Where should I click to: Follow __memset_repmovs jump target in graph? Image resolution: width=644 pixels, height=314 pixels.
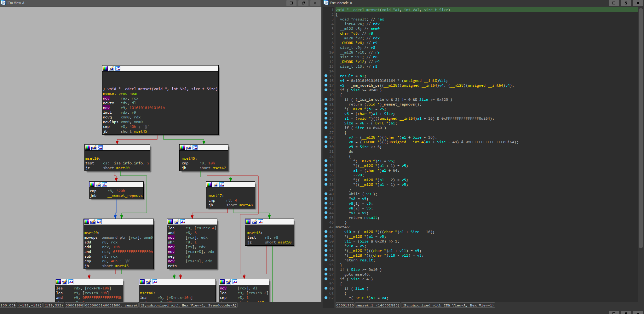tap(125, 196)
